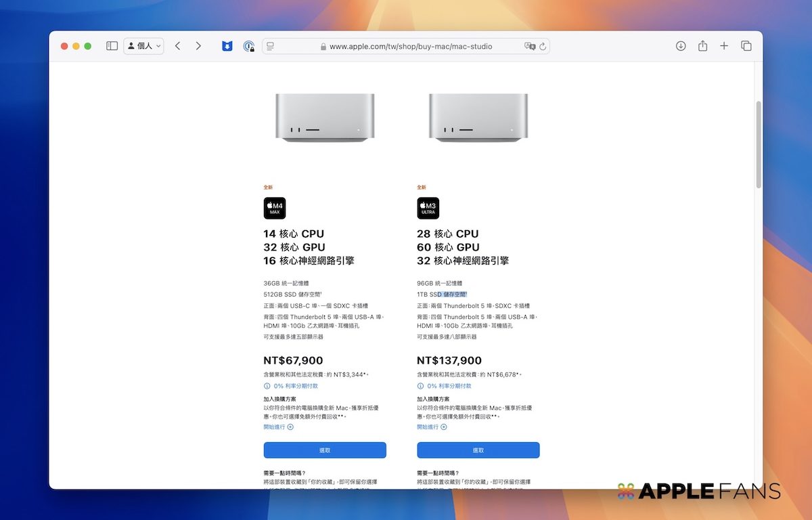Open the password manager extension icon

249,46
